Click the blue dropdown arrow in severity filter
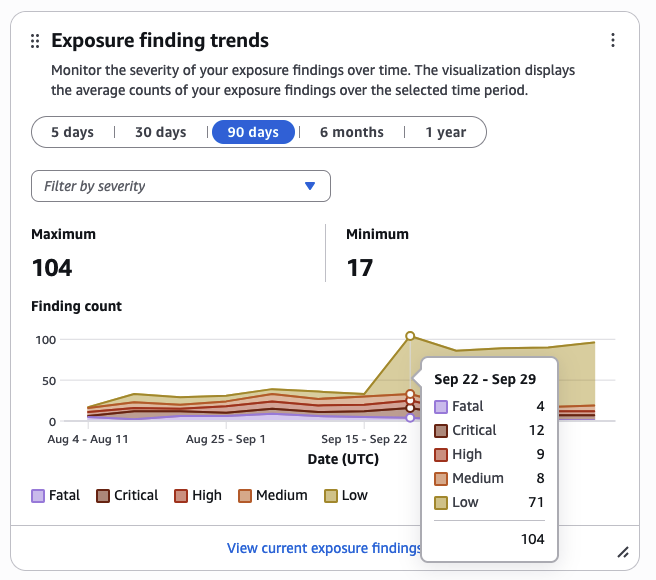 pos(310,186)
